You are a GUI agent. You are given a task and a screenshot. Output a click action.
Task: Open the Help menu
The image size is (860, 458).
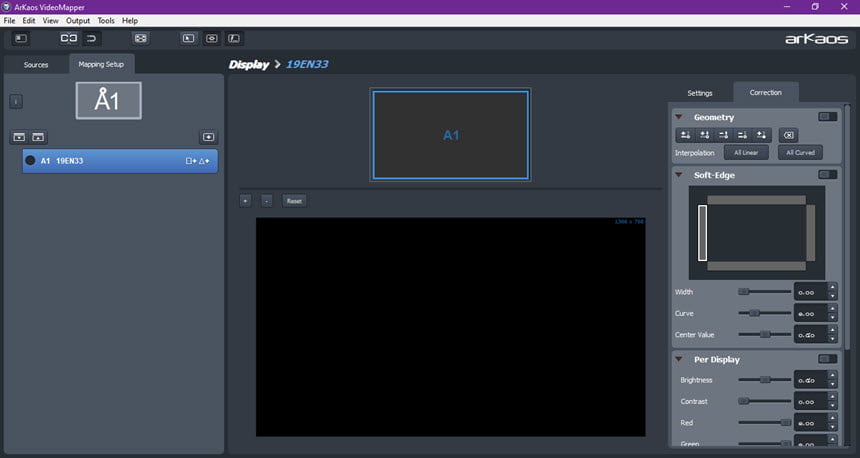[130, 21]
